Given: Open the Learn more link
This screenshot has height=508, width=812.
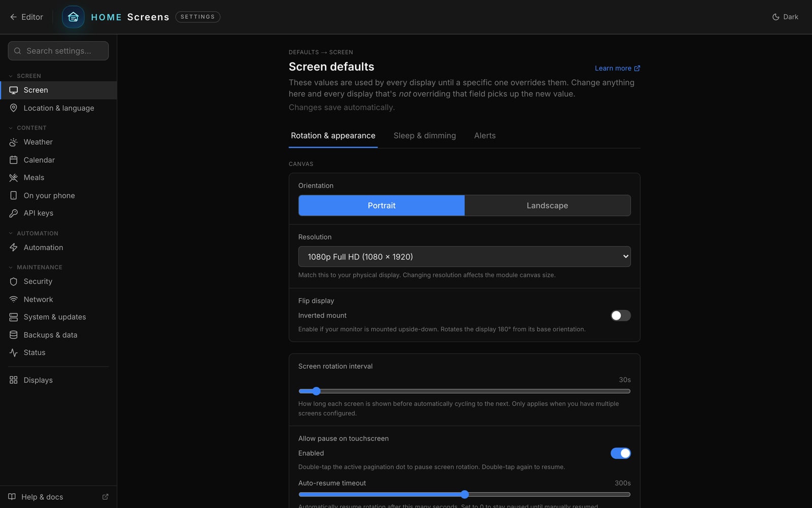Looking at the screenshot, I should pyautogui.click(x=617, y=68).
